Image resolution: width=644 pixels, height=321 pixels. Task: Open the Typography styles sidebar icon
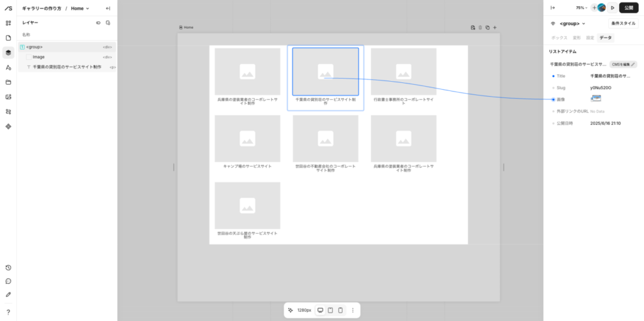point(8,67)
